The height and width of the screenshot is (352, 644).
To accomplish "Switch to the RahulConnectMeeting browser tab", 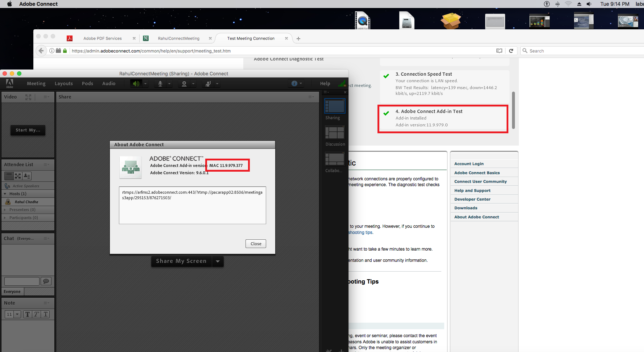I will pyautogui.click(x=178, y=38).
